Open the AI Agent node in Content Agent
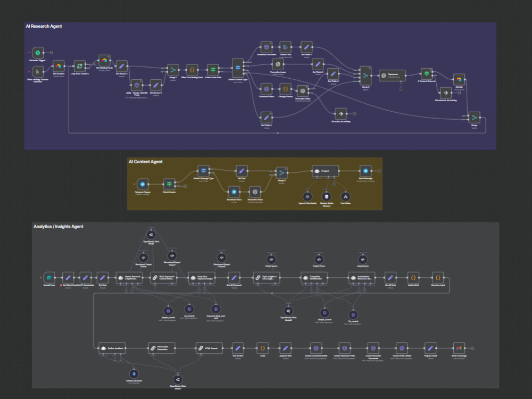 [326, 171]
